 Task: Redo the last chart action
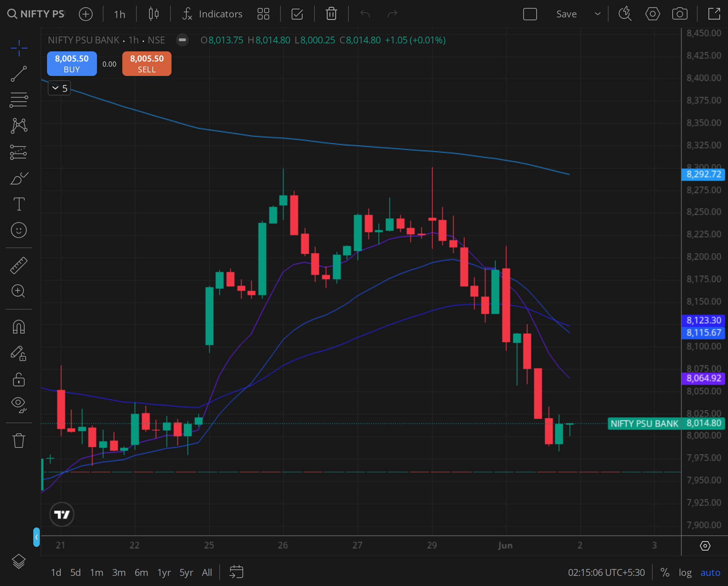(x=393, y=14)
